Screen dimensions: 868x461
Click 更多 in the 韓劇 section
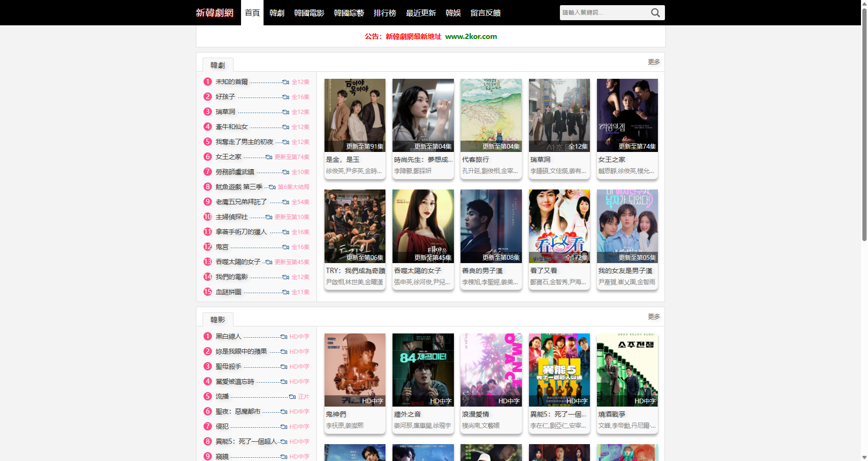(654, 62)
